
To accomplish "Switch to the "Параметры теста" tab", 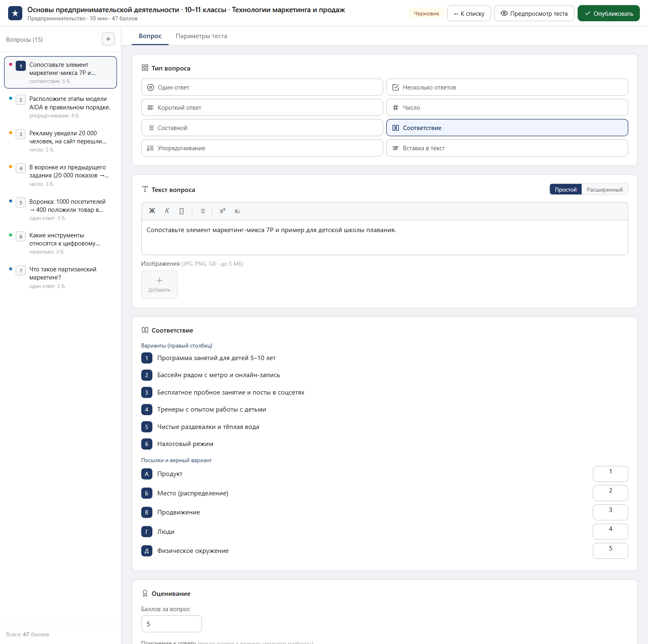I will coord(201,36).
